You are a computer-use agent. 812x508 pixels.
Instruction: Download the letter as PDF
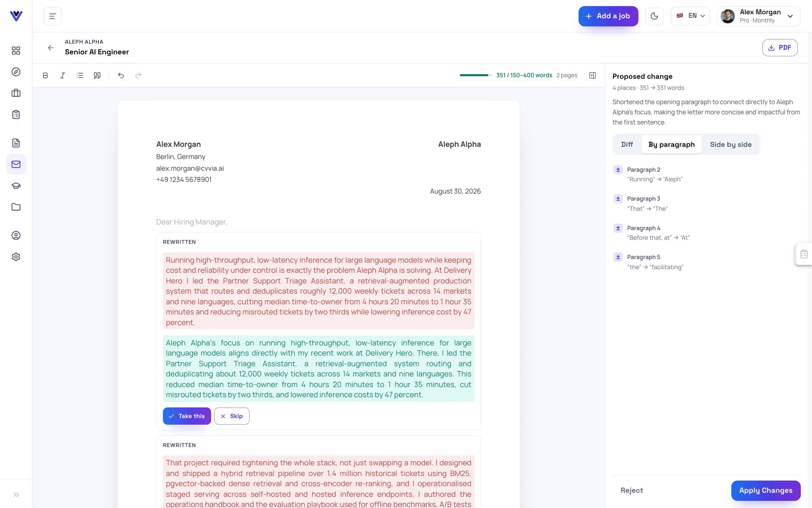[780, 48]
